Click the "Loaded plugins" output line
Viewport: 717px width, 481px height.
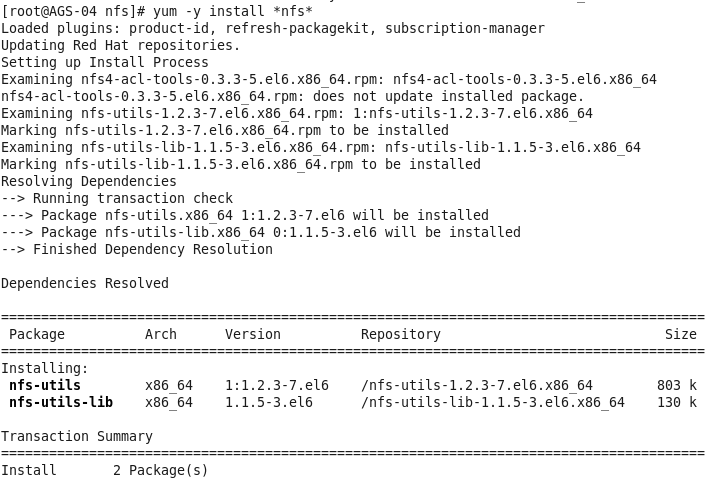[272, 28]
